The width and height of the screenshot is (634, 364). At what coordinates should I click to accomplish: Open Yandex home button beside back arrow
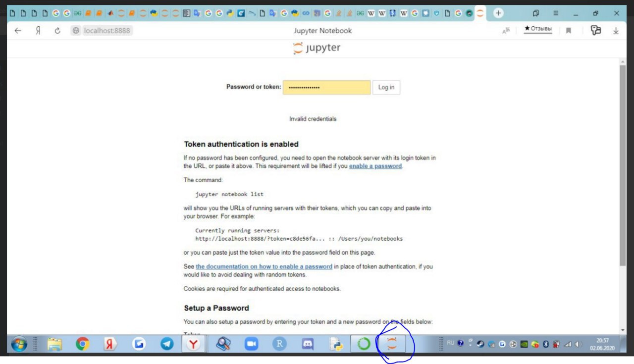(38, 31)
